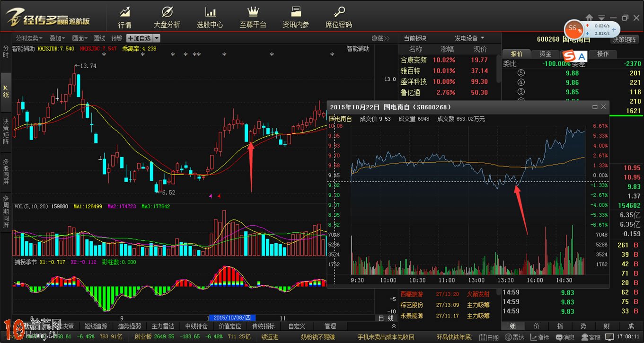The width and height of the screenshot is (644, 343).
Task: Switch to the 报价 tab
Action: pos(517,54)
